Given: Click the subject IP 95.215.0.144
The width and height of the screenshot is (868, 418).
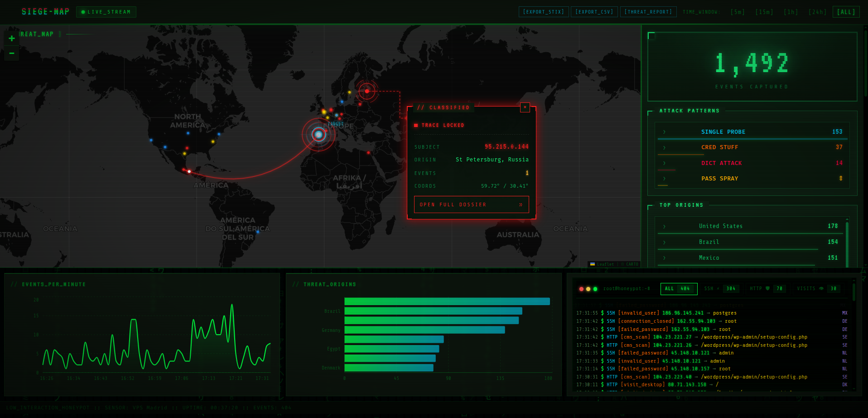Looking at the screenshot, I should pos(506,147).
